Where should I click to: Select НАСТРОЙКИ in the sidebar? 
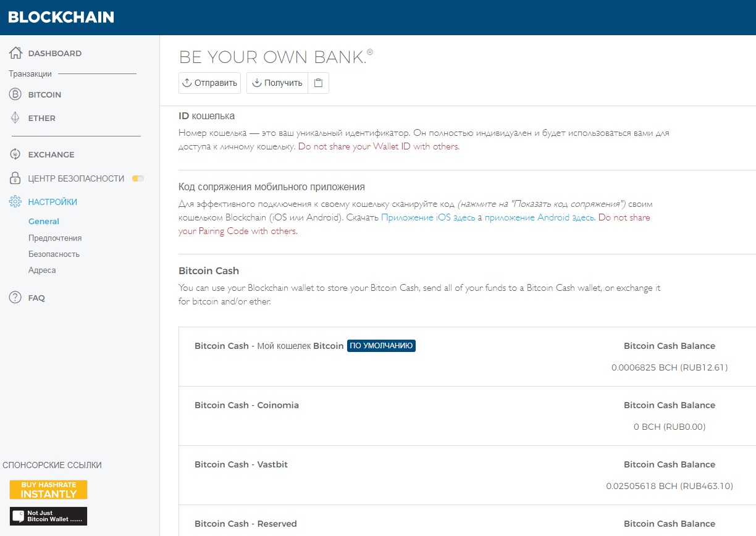click(x=52, y=202)
